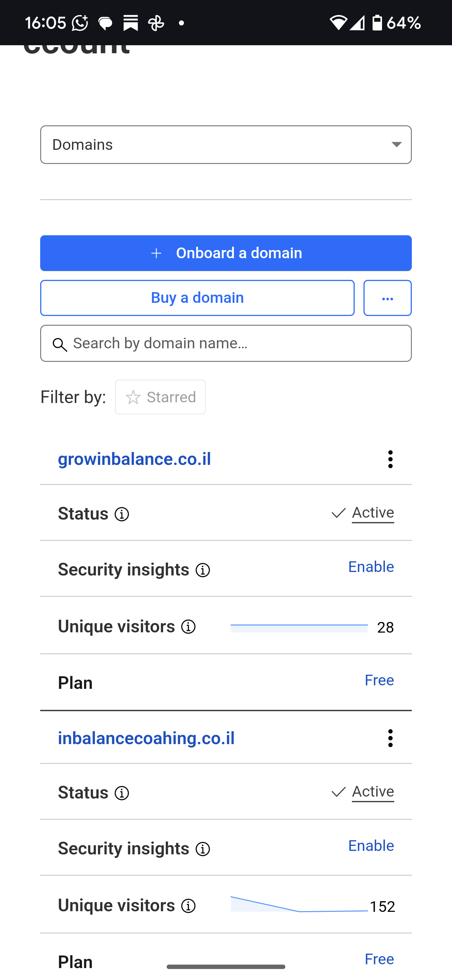Open kebab menu for growinbalance.co.il
The height and width of the screenshot is (980, 452).
coord(390,459)
